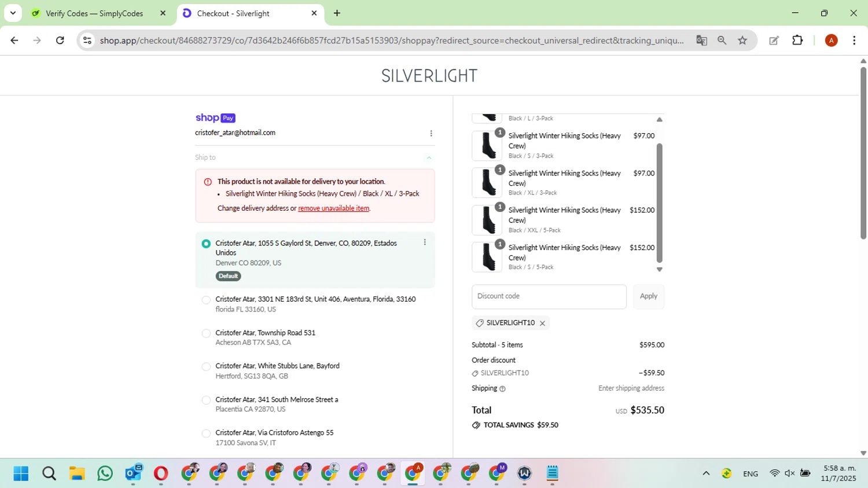Open a new browser tab
Screen dimensions: 868x488
[337, 13]
